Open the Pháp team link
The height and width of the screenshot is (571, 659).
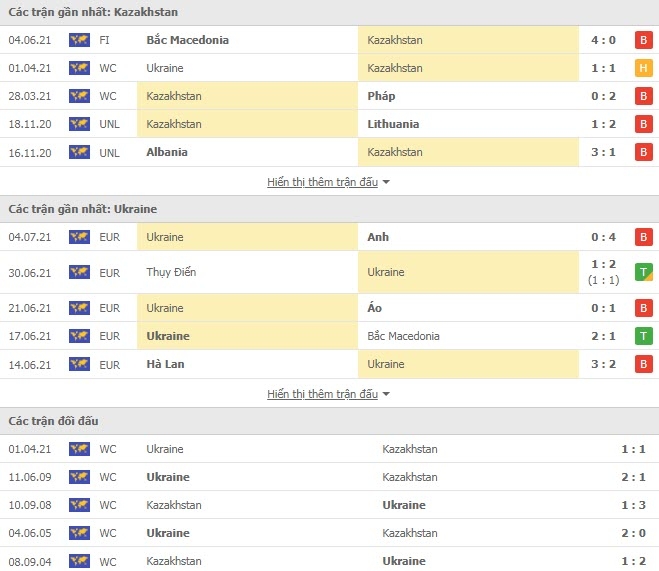(381, 96)
